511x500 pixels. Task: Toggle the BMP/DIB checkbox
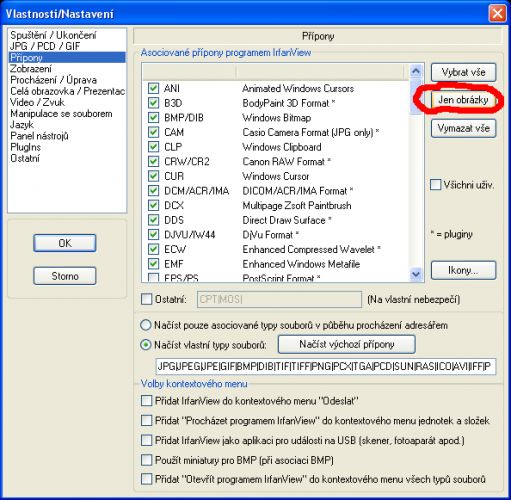[x=153, y=118]
